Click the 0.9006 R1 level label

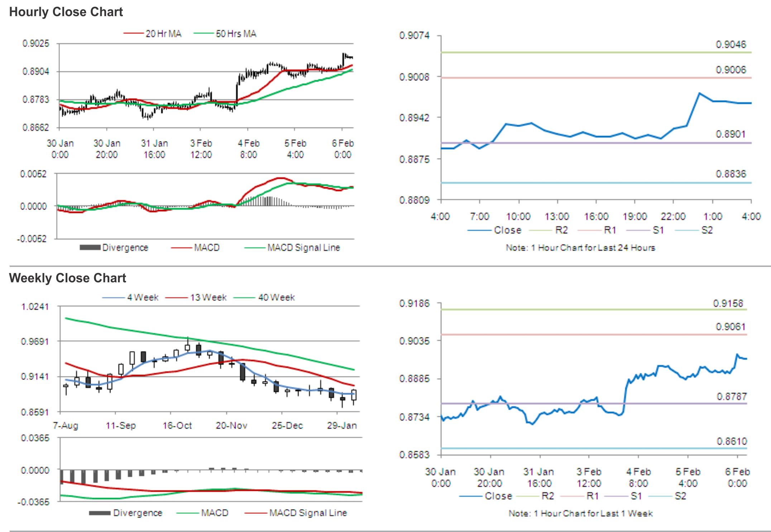click(x=731, y=70)
